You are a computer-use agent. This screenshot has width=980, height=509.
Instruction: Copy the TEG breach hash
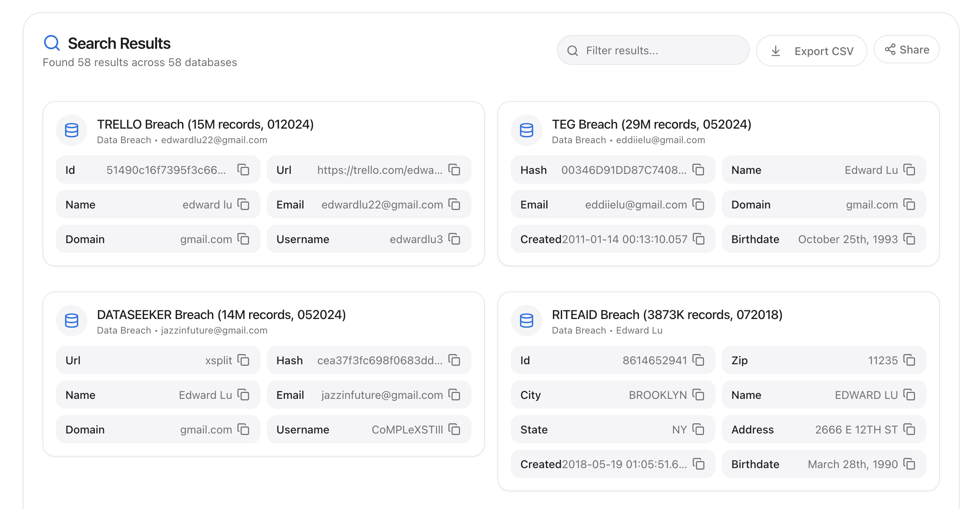(699, 170)
